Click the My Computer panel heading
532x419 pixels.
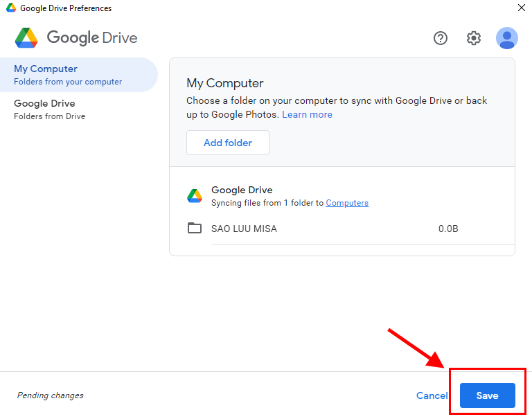[x=224, y=83]
